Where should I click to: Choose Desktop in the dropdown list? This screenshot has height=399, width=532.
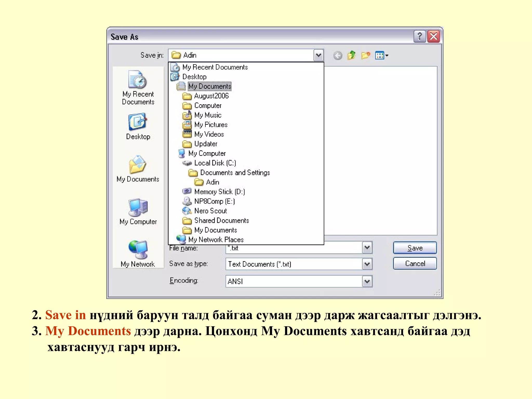coord(189,77)
